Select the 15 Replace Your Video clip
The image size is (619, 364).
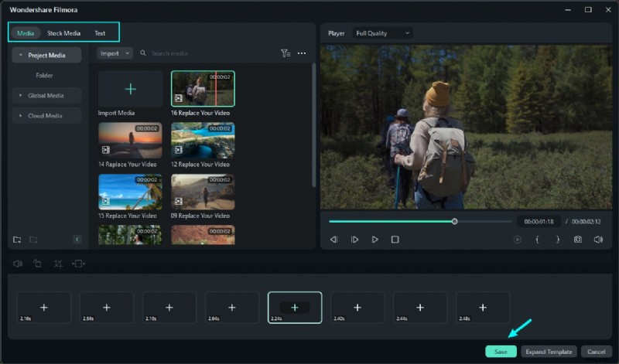click(130, 192)
